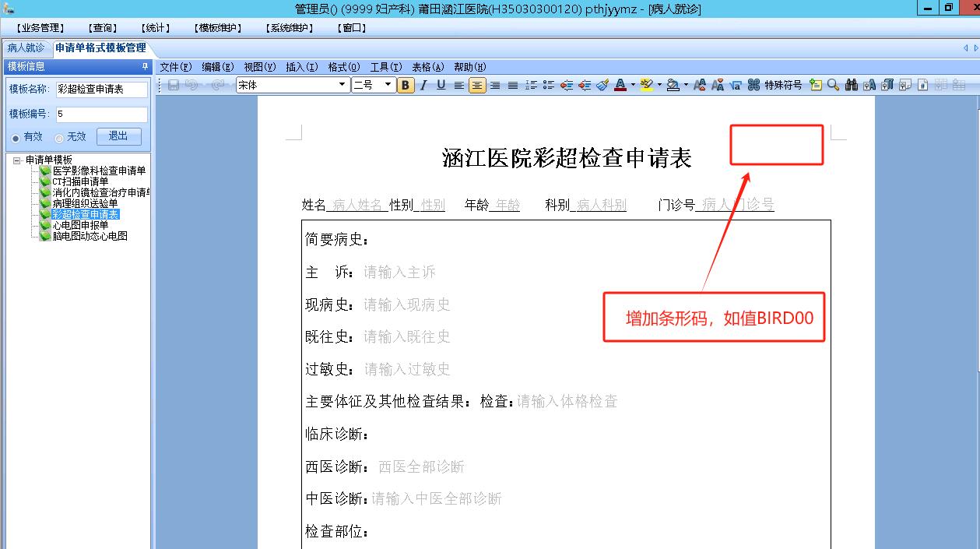Click overlapping pages icon in toolbar

coord(905,85)
